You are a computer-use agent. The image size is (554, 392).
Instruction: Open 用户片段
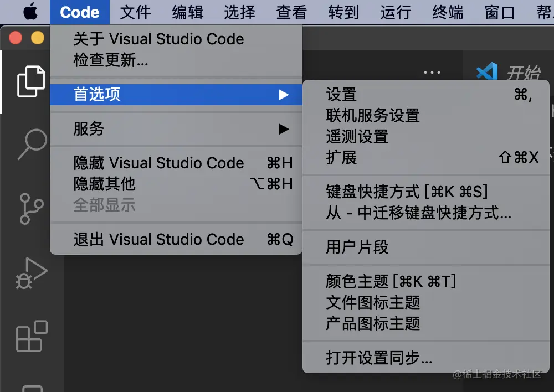point(425,247)
